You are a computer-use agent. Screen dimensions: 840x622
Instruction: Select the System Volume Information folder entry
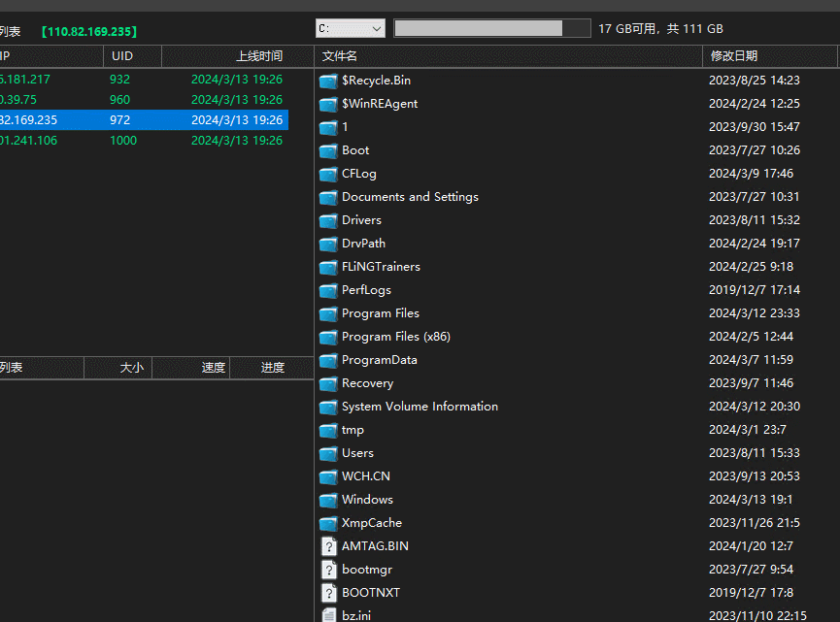(x=420, y=407)
